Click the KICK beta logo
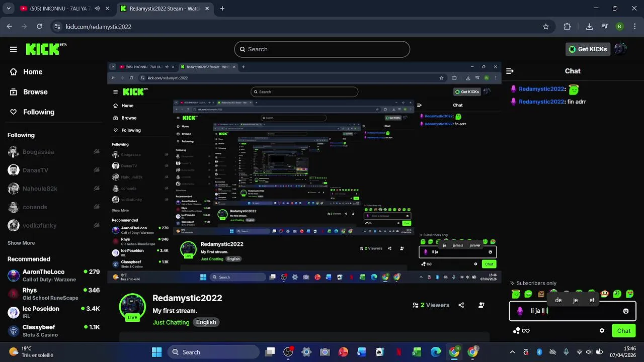 pos(46,49)
